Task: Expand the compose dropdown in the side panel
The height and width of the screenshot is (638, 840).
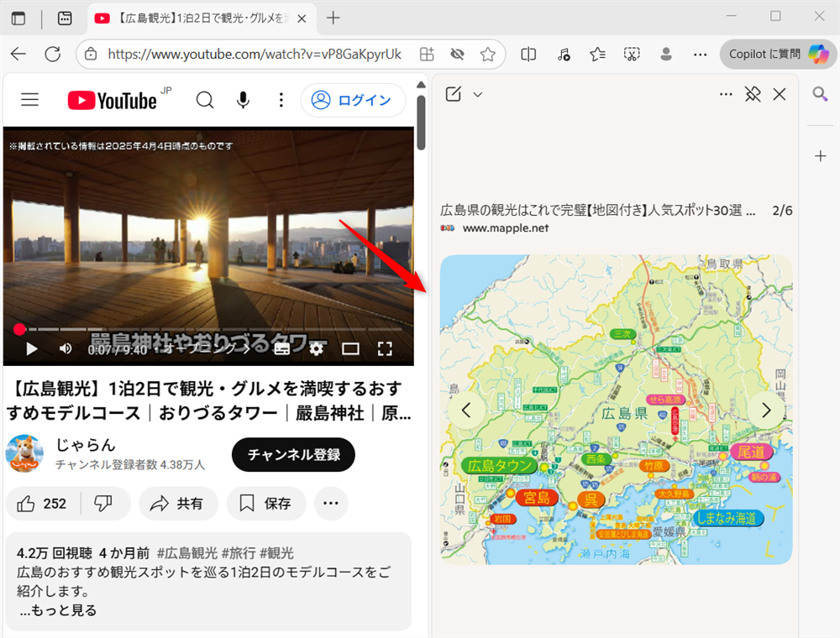Action: (477, 94)
